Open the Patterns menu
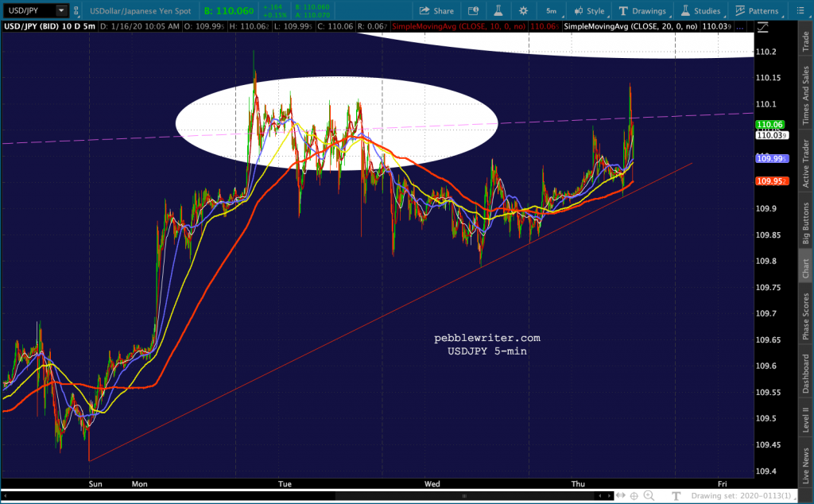This screenshot has height=504, width=814. [757, 11]
